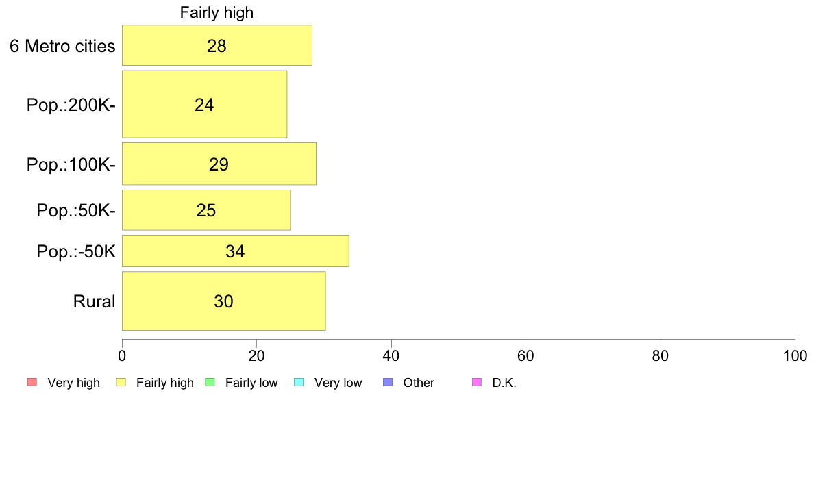Click the Pop.:-50K category label
814x504 pixels.
pyautogui.click(x=76, y=252)
